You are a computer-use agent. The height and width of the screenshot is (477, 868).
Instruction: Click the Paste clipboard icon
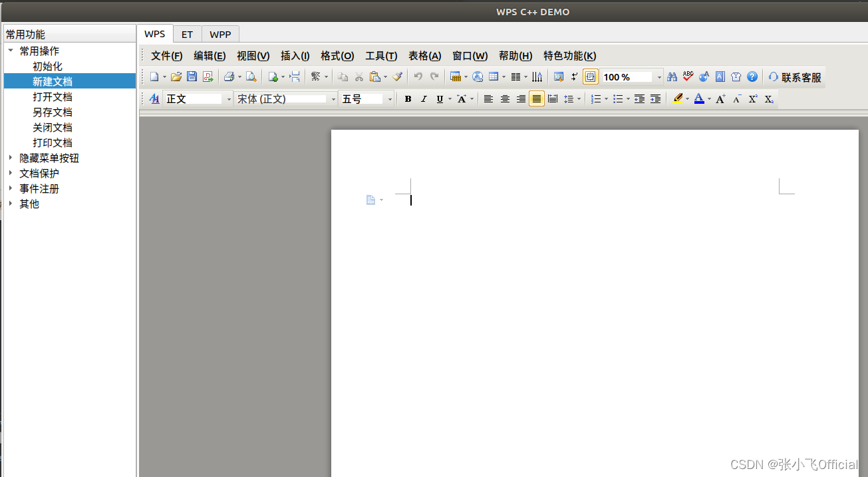point(374,77)
